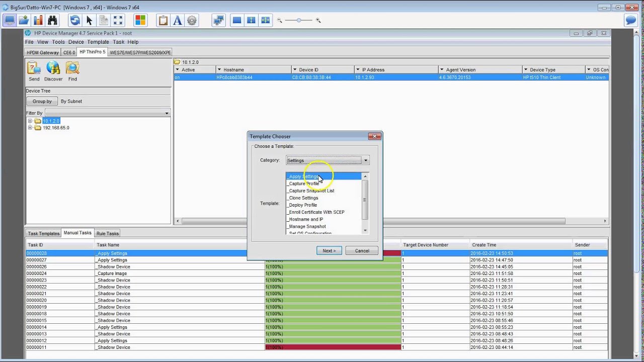Click the bar chart icon in viewer toolbar

pos(38,20)
